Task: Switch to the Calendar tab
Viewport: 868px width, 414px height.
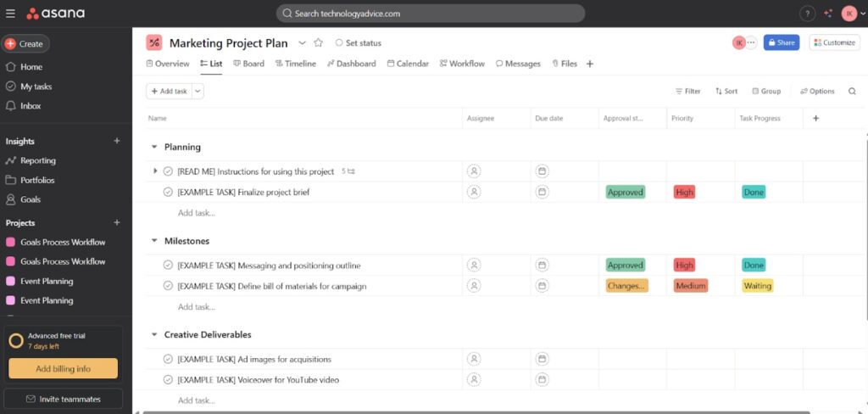Action: coord(408,64)
